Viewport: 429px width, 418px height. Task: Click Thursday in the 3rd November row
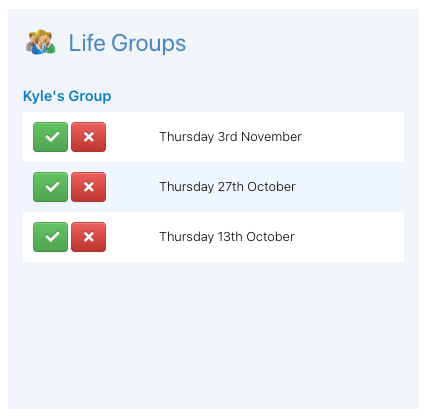[187, 137]
